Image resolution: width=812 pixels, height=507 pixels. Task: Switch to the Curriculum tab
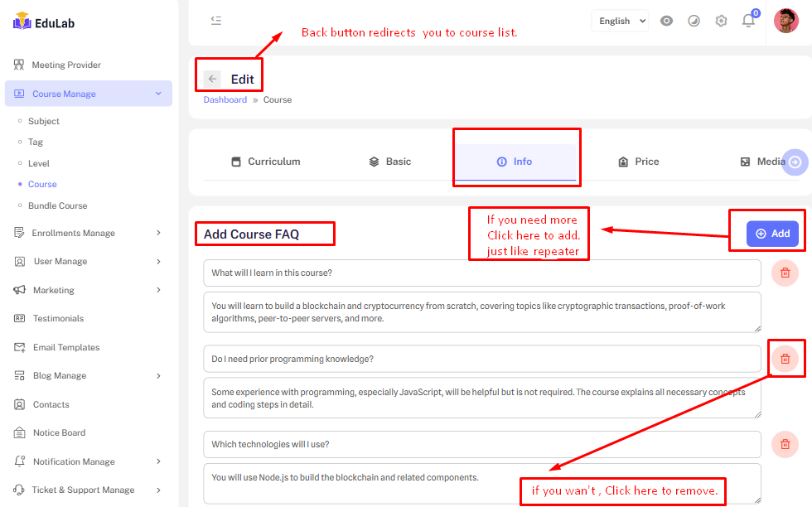point(265,162)
